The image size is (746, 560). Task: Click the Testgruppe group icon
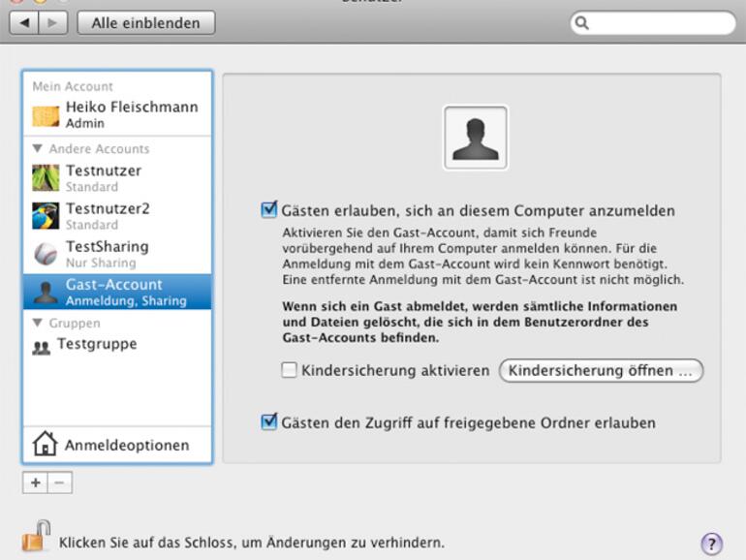pos(42,348)
